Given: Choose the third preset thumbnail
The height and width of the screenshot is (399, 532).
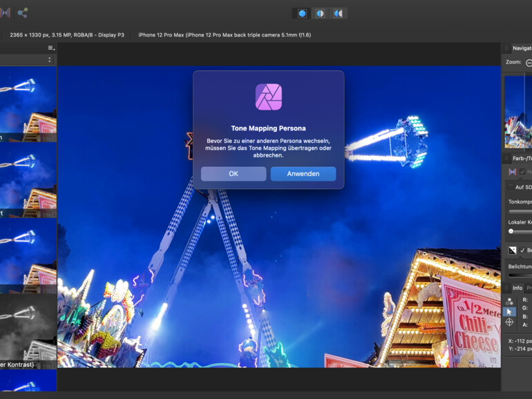Looking at the screenshot, I should pos(28,256).
